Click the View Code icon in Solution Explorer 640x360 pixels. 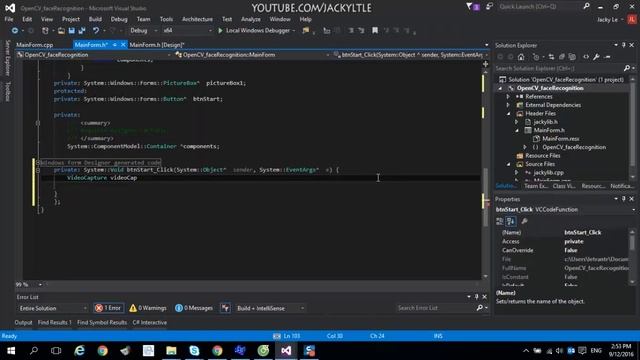pyautogui.click(x=586, y=57)
